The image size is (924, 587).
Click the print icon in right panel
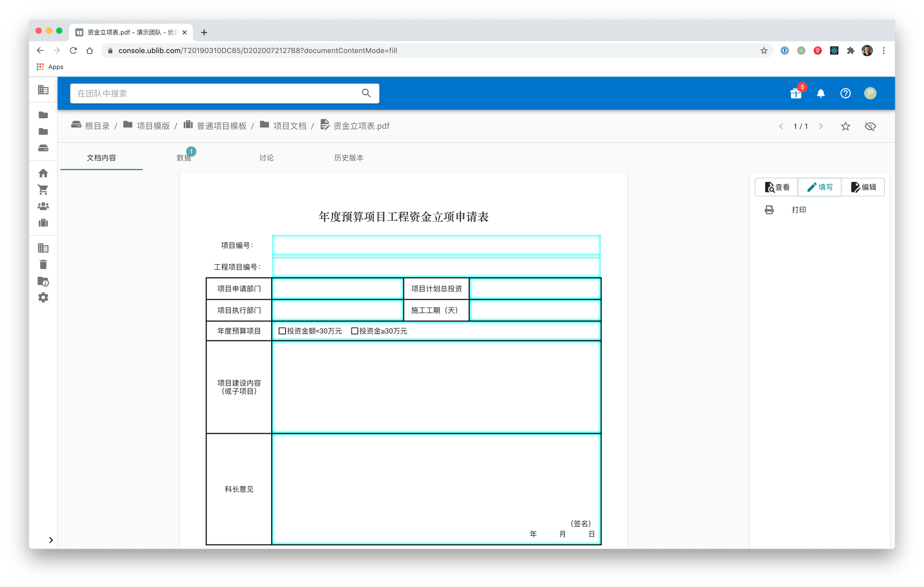(x=769, y=210)
